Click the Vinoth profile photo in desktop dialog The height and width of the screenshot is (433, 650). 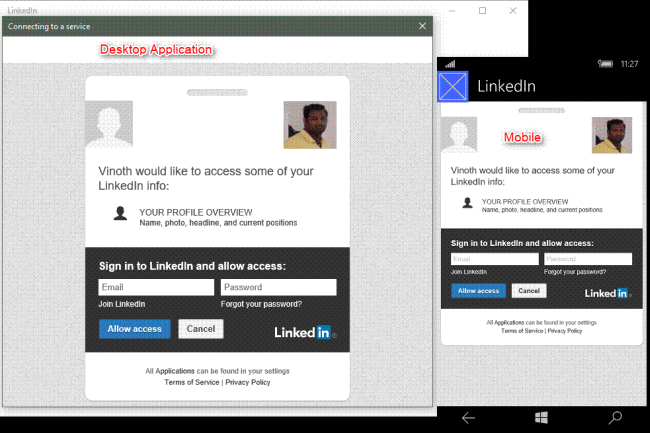310,125
